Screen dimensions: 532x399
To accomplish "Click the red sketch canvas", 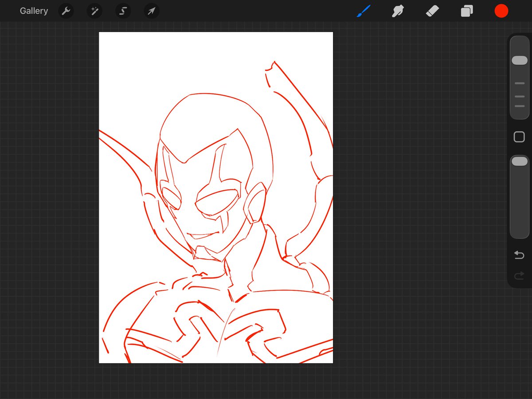I will (x=216, y=197).
